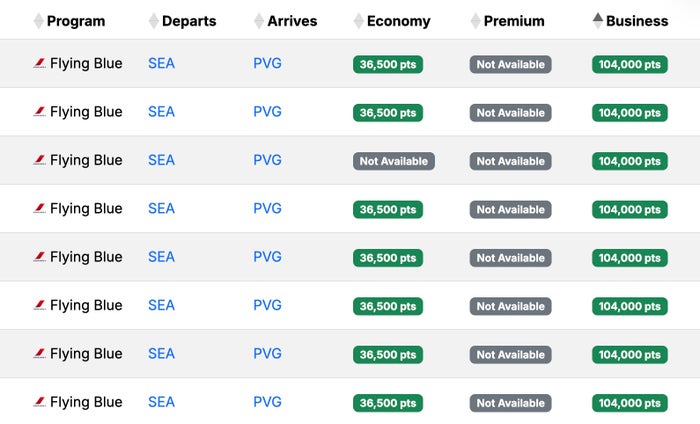Click the Flying Blue logo in first row

click(x=39, y=63)
